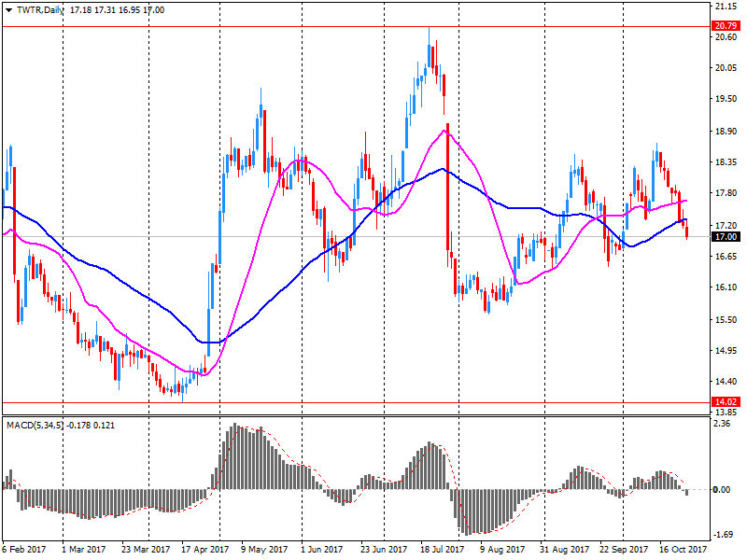Select the 9 Aug 2017 date label
Image resolution: width=747 pixels, height=560 pixels.
point(502,549)
